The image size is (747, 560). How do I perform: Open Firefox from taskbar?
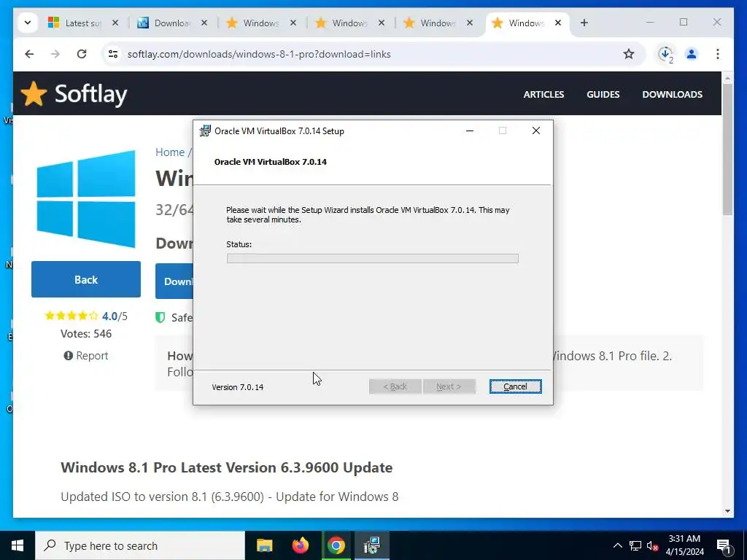pos(300,545)
